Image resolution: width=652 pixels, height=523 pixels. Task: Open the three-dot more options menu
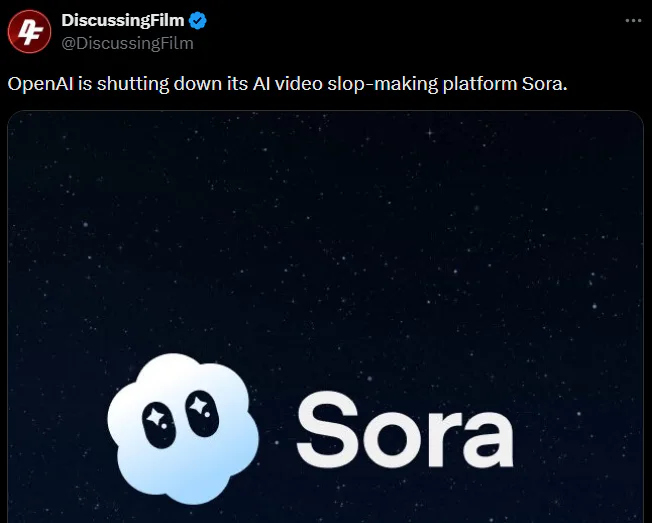click(x=633, y=20)
